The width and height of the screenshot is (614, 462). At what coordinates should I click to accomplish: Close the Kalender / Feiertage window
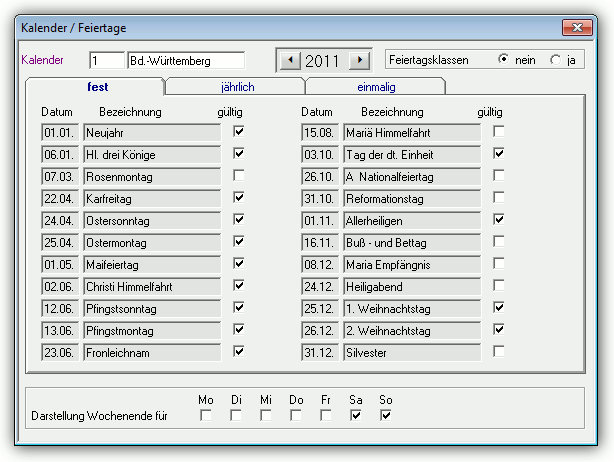577,27
